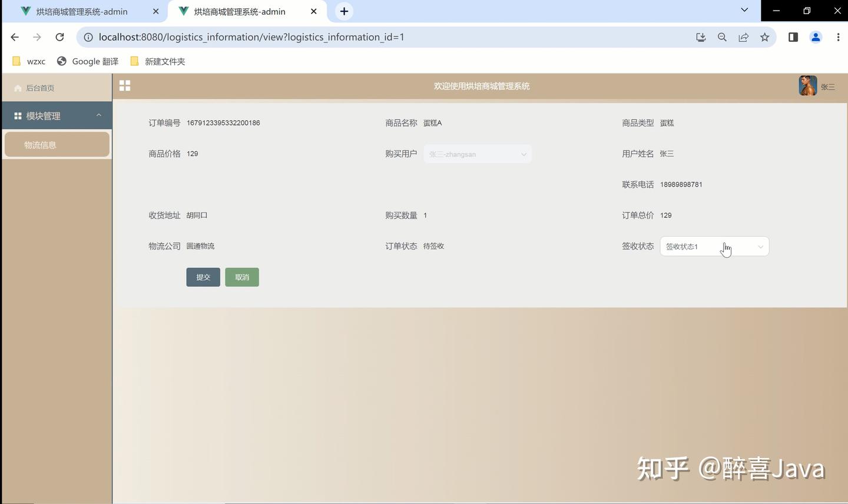The height and width of the screenshot is (504, 848).
Task: Open the zoom icon in the address bar
Action: coord(722,37)
